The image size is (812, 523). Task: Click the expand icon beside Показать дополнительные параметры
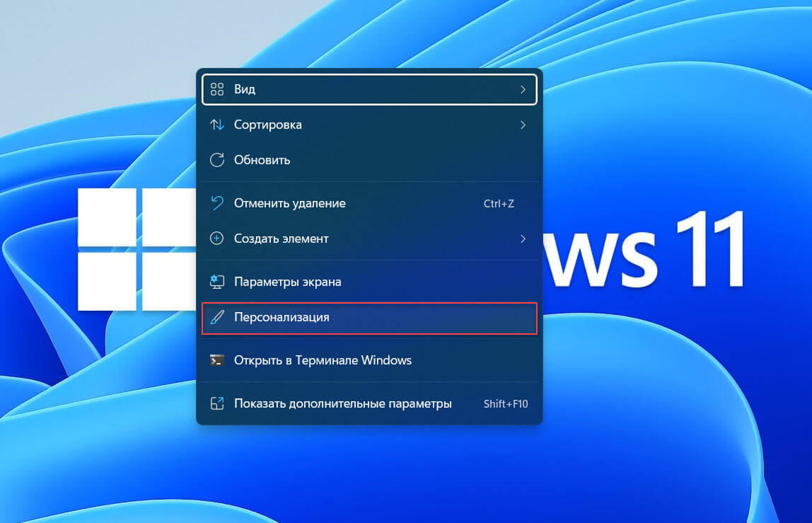tap(217, 403)
